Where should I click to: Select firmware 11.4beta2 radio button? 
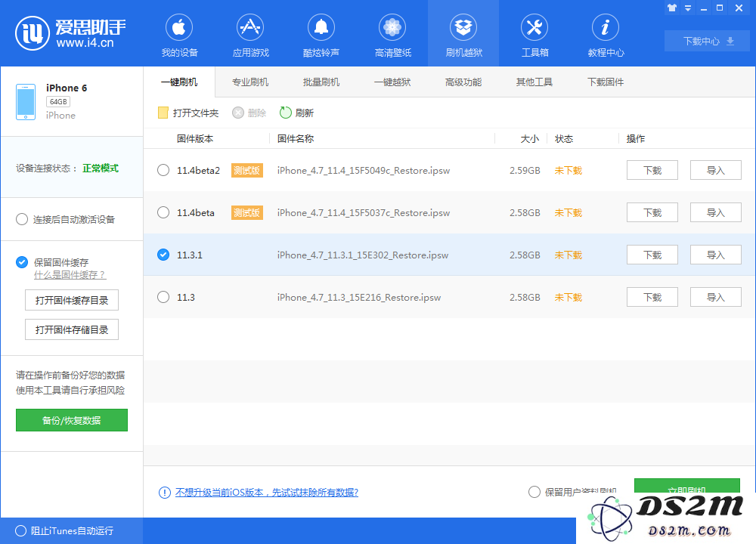(163, 170)
